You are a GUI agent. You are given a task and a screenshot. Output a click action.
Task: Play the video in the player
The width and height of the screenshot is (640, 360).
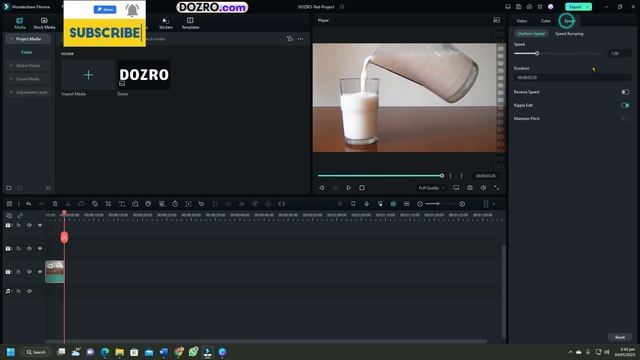click(348, 188)
